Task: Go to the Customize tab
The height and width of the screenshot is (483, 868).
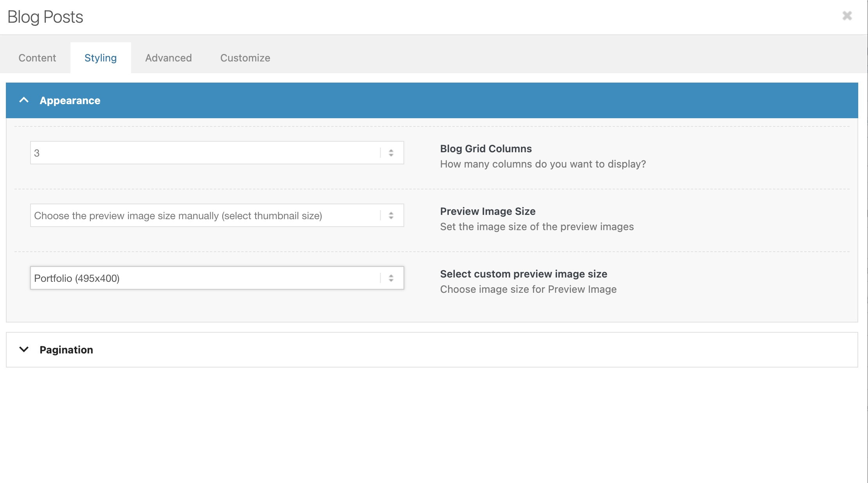Action: (x=245, y=58)
